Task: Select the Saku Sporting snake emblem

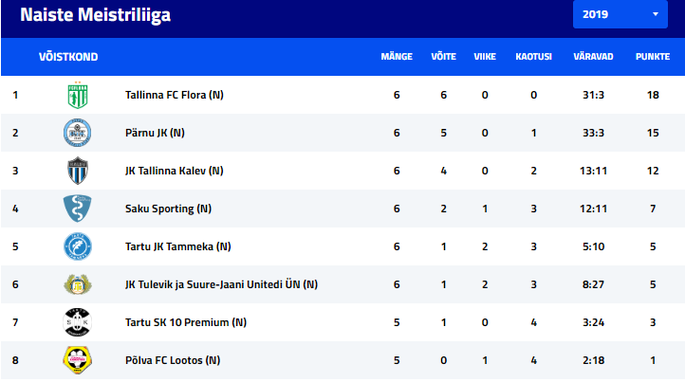Action: point(77,208)
